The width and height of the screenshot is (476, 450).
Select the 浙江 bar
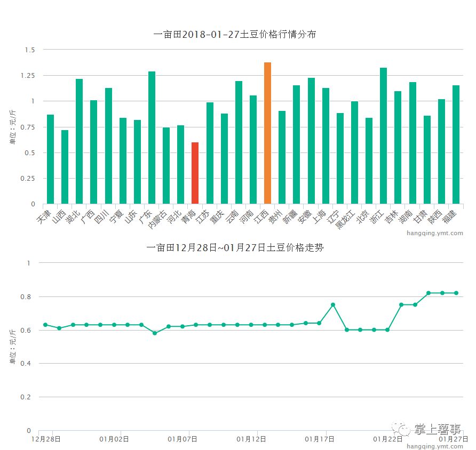[x=383, y=136]
